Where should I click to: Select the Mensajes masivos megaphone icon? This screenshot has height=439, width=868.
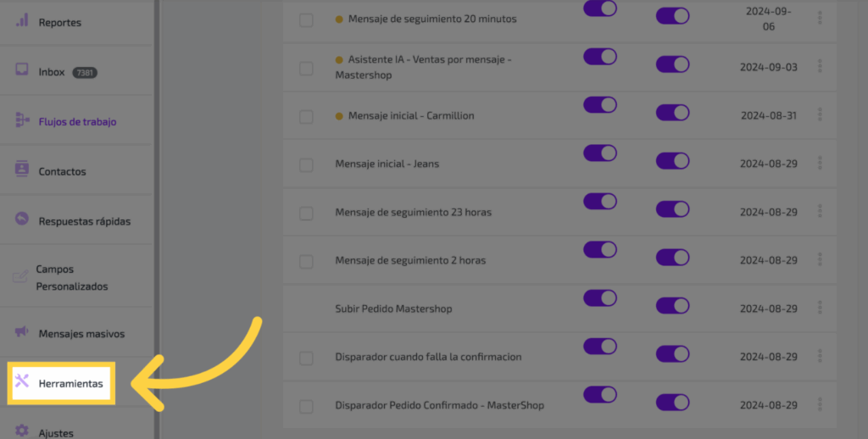click(22, 332)
